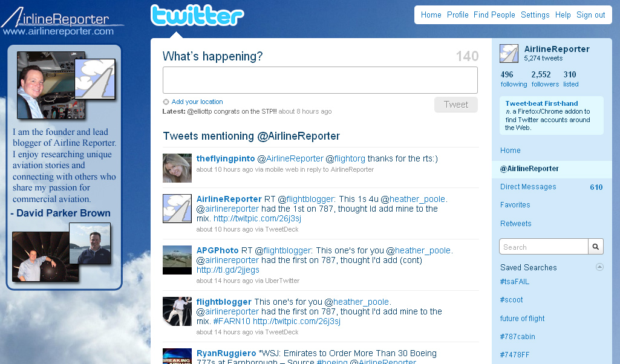Screen dimensions: 620x364
Task: Open Settings in the top navigation
Action: [535, 15]
